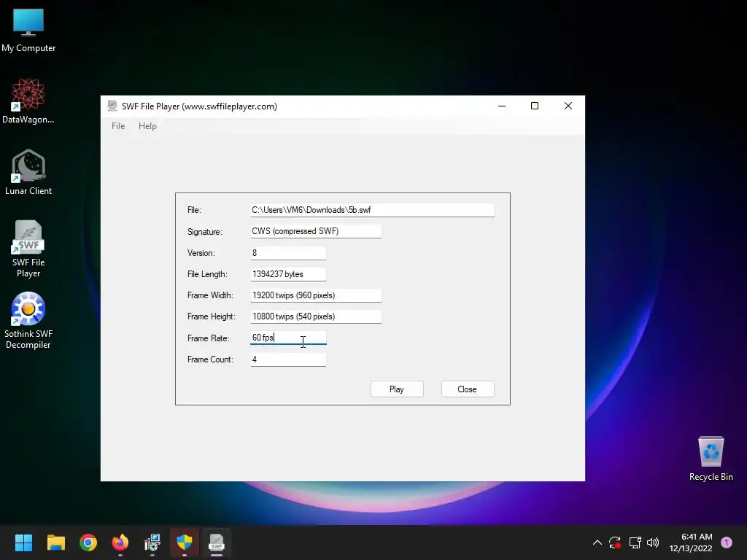
Task: Show hidden system tray icons
Action: point(597,542)
